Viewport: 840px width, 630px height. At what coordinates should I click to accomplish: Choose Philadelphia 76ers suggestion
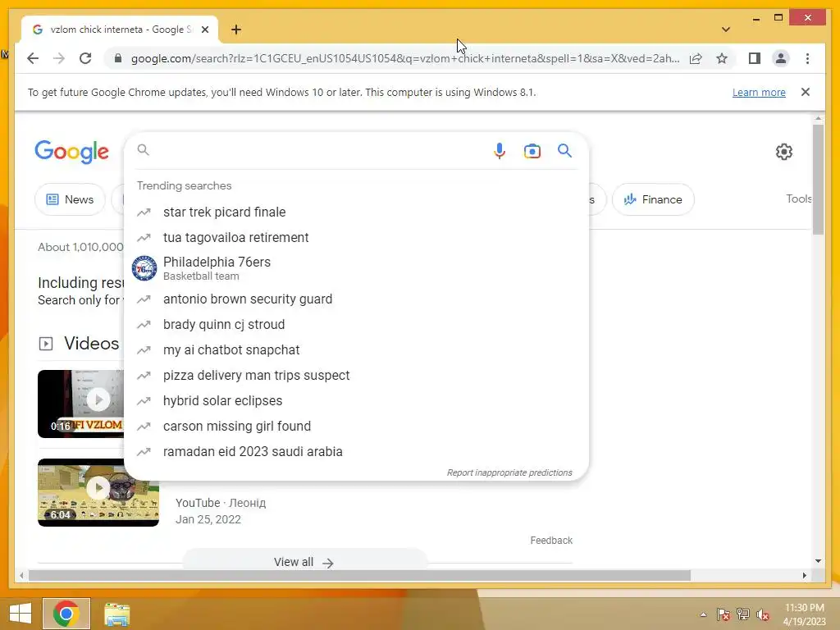click(x=356, y=268)
